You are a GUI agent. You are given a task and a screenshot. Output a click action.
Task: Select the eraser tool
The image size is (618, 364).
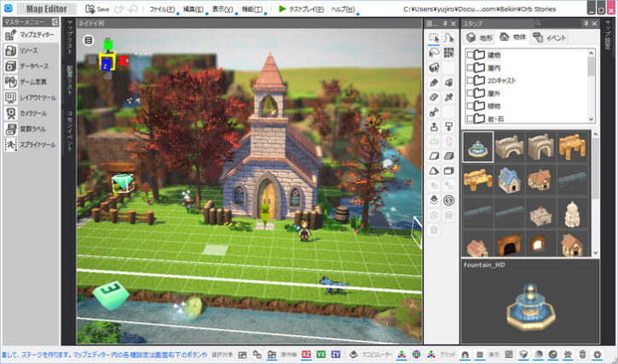pos(434,97)
